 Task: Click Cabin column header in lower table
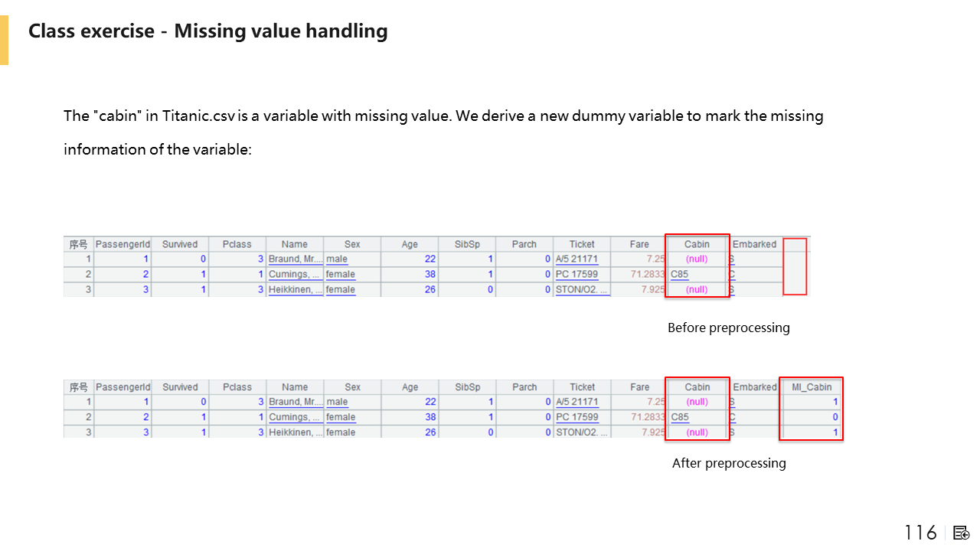pos(697,387)
